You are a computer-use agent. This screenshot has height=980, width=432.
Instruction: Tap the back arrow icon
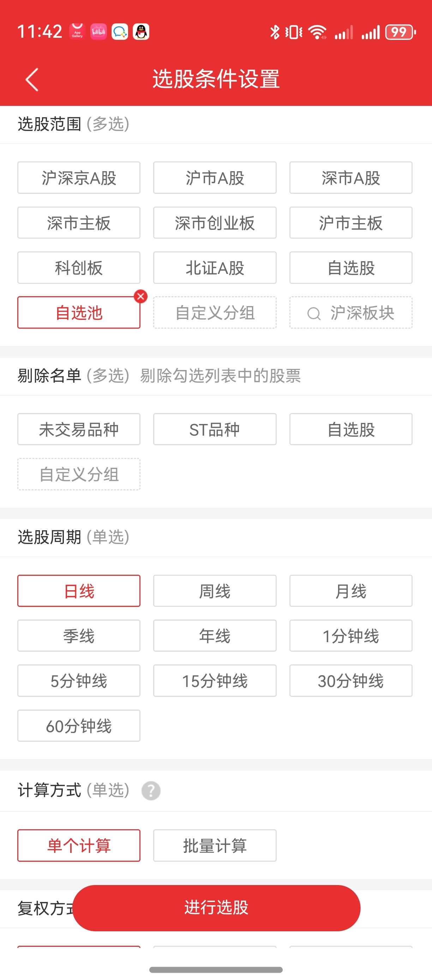click(32, 79)
